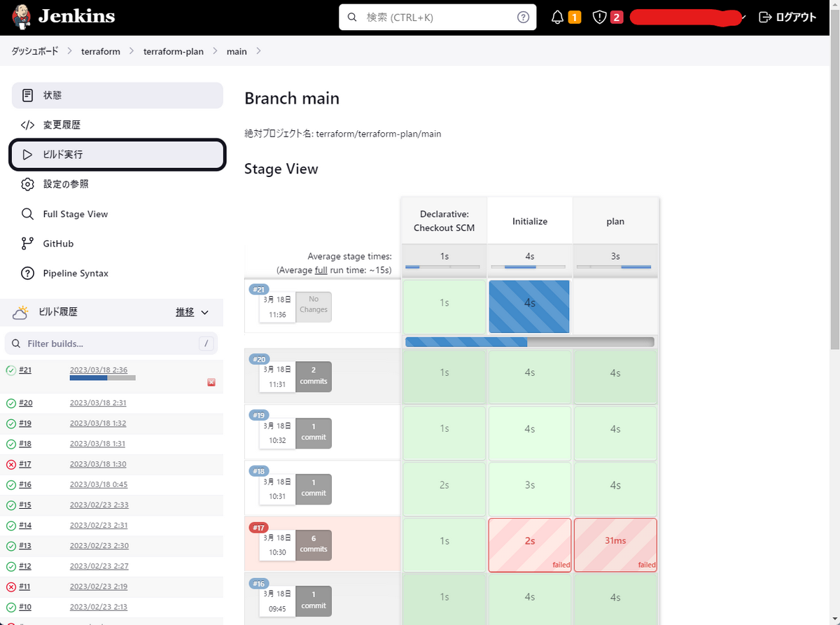Go to terraform breadcrumb
The width and height of the screenshot is (840, 625).
(x=101, y=51)
